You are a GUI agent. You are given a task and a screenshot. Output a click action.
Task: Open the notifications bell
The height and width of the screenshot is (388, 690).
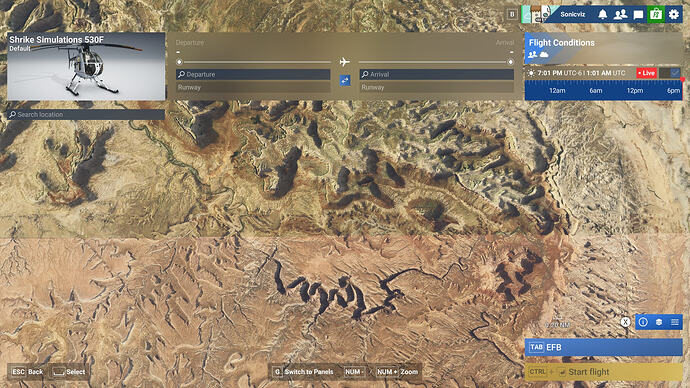[x=602, y=15]
